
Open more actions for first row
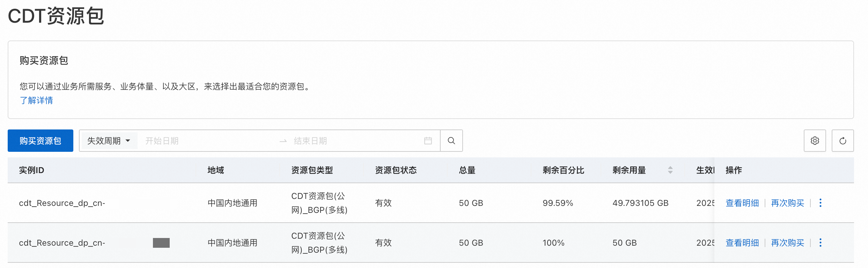tap(821, 203)
